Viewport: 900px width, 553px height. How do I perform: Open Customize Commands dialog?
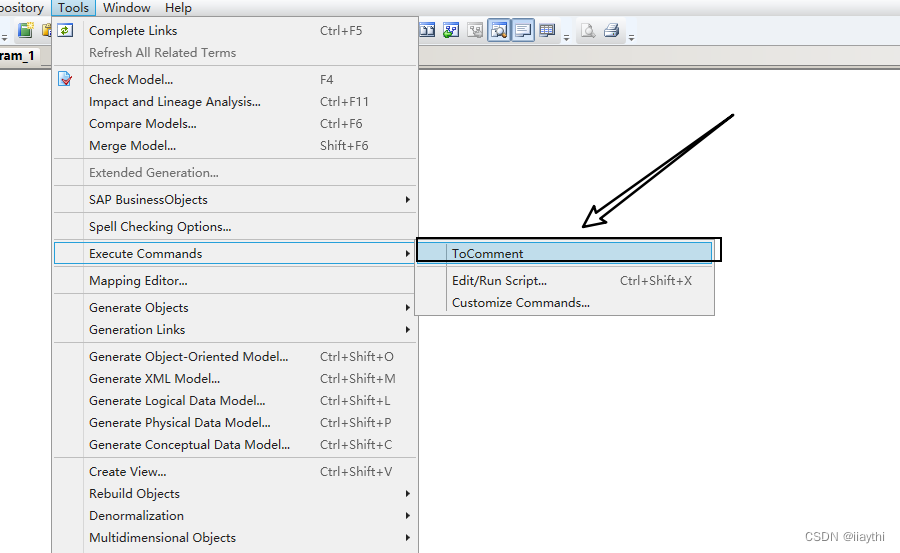[520, 303]
